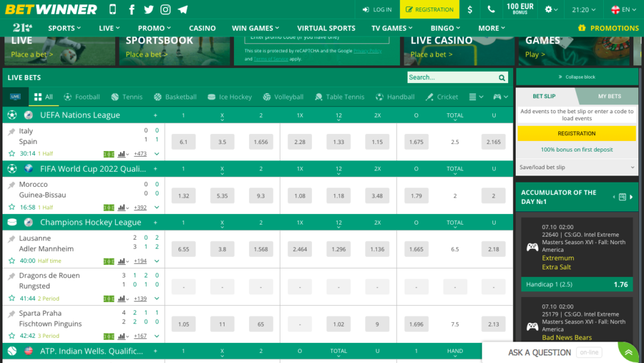Open the 100% bonus on first deposit link
The image size is (644, 363).
click(x=577, y=150)
